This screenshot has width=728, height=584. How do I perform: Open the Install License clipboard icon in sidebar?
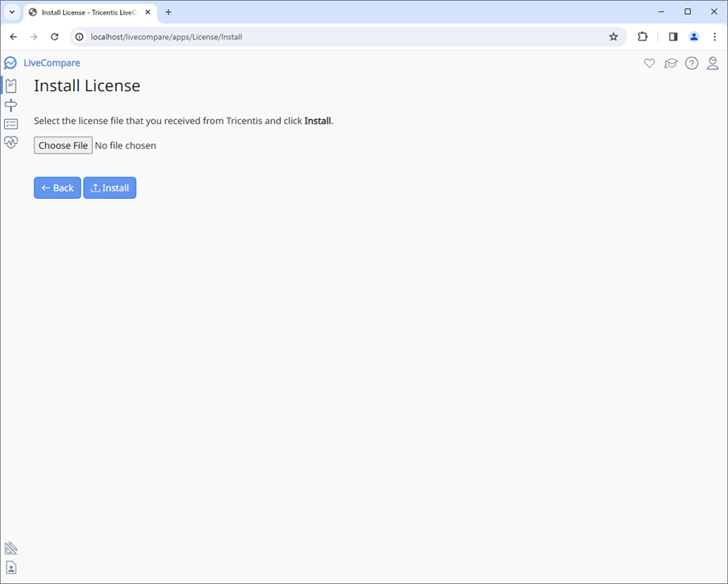[x=12, y=85]
